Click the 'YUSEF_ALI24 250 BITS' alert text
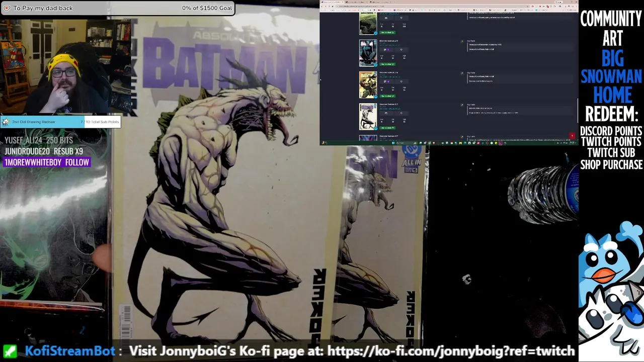644x362 pixels. [x=39, y=140]
